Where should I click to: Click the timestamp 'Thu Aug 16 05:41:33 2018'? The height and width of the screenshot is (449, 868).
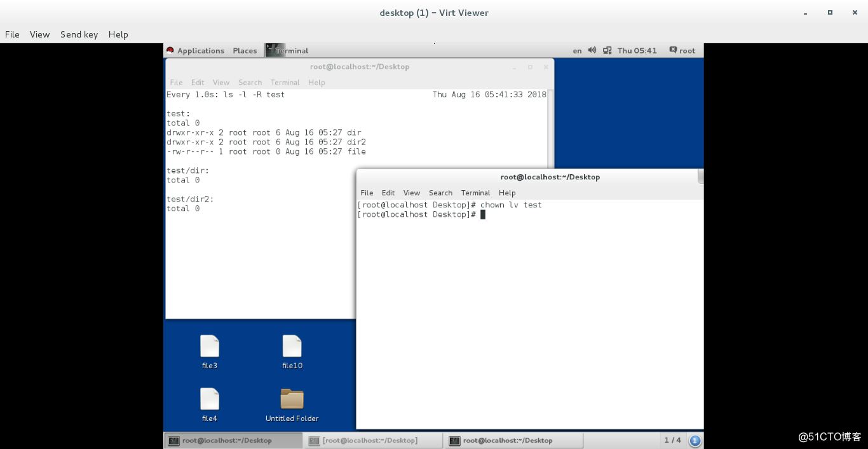pos(489,95)
